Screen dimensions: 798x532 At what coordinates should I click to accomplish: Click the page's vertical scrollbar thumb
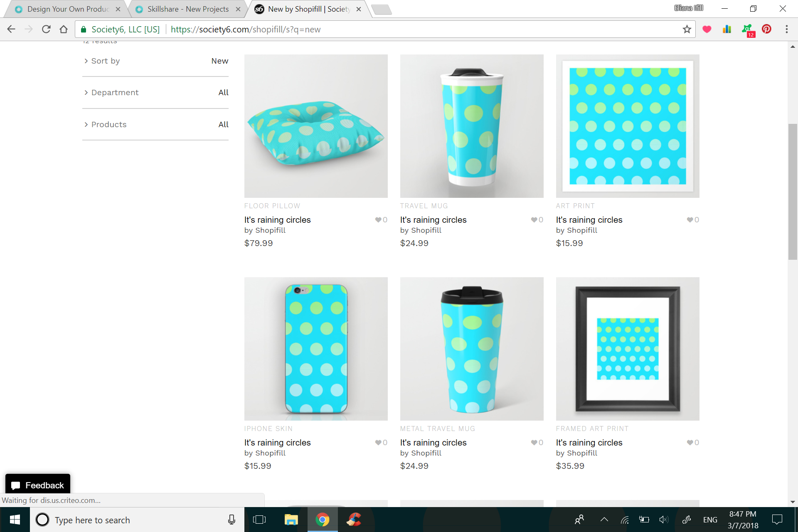click(x=793, y=191)
